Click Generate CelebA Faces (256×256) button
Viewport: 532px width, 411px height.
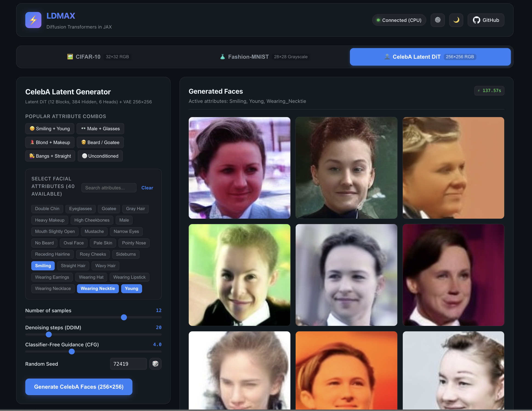pyautogui.click(x=79, y=387)
